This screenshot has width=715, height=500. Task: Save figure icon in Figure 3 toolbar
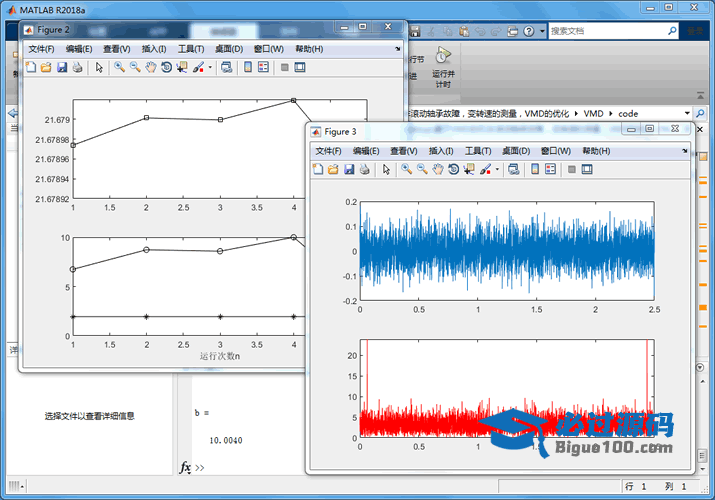pos(349,170)
